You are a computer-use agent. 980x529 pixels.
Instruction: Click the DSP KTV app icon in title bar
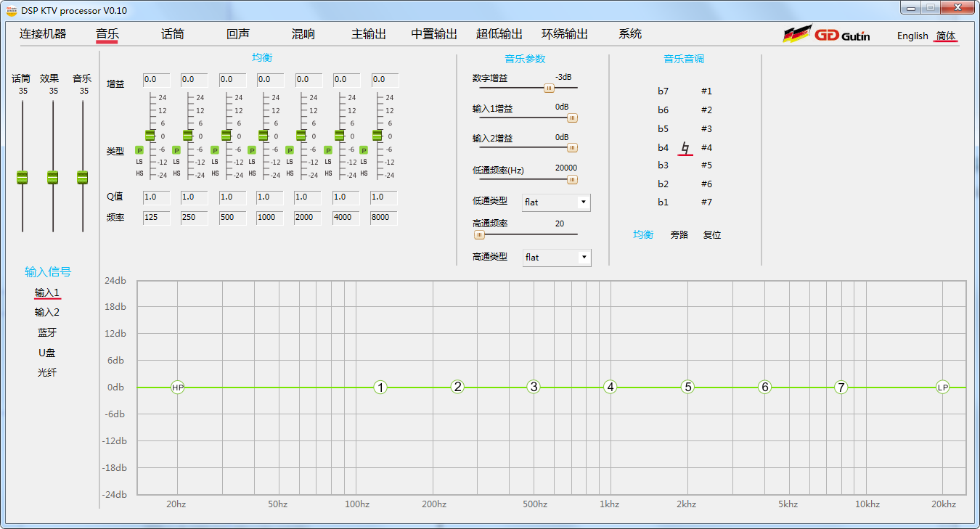(12, 10)
